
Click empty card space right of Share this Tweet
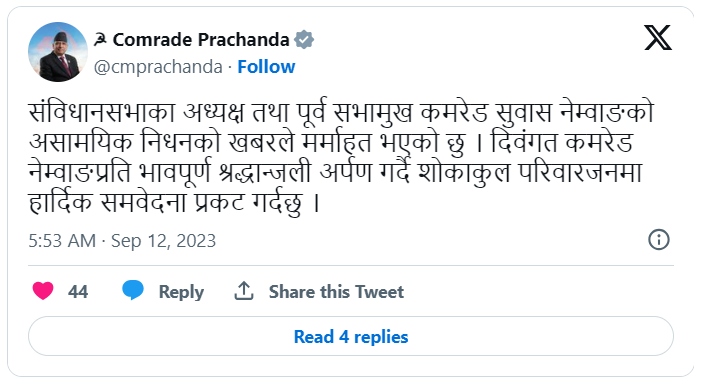tap(539, 292)
